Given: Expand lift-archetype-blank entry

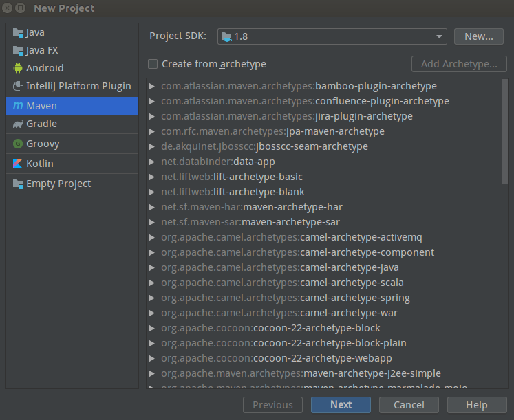Looking at the screenshot, I should point(152,192).
